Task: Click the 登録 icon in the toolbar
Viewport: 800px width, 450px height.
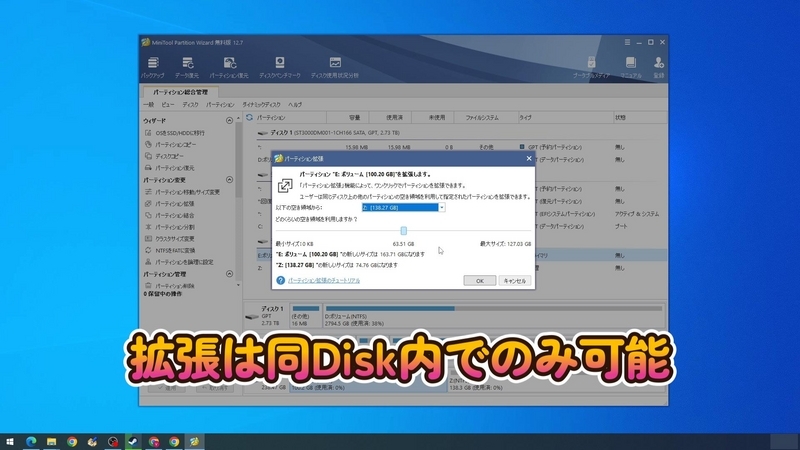Action: [659, 67]
